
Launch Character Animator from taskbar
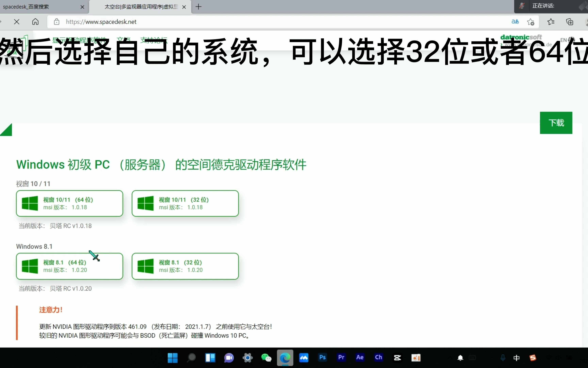(x=379, y=357)
